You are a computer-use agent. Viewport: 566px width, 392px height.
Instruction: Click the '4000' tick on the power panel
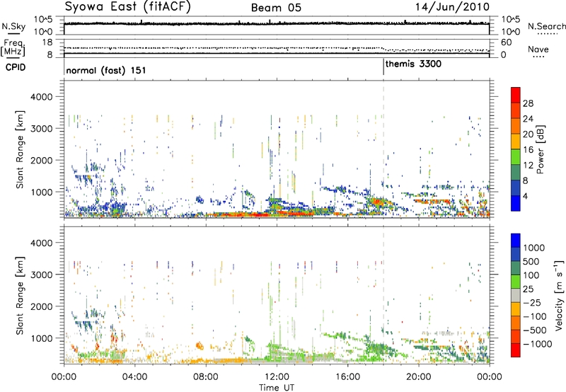tap(41, 97)
